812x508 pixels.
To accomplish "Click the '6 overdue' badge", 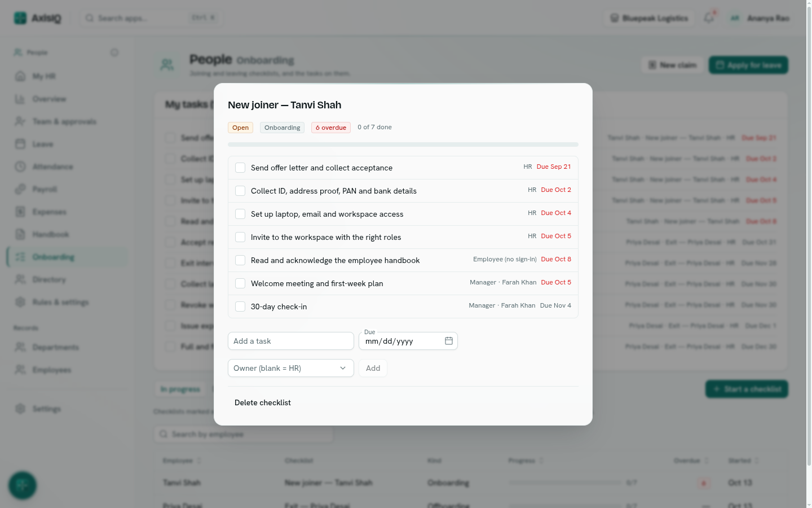I will (331, 128).
